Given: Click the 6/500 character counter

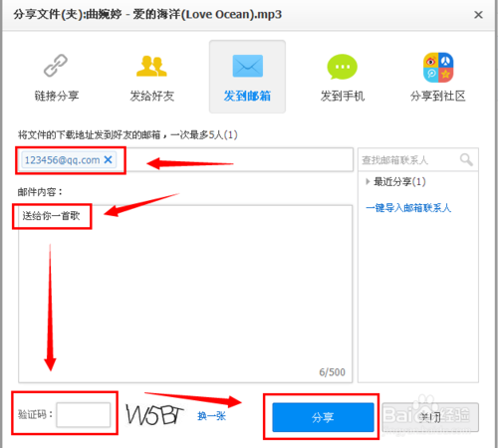Looking at the screenshot, I should coord(332,372).
